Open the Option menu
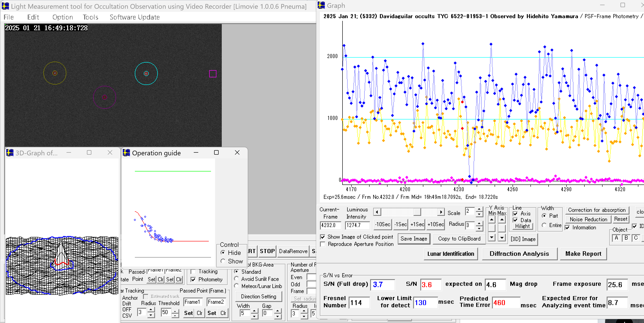 [62, 17]
